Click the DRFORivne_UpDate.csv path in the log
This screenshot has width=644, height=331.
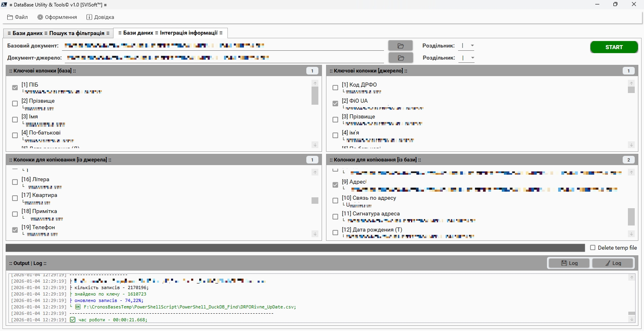(x=190, y=307)
